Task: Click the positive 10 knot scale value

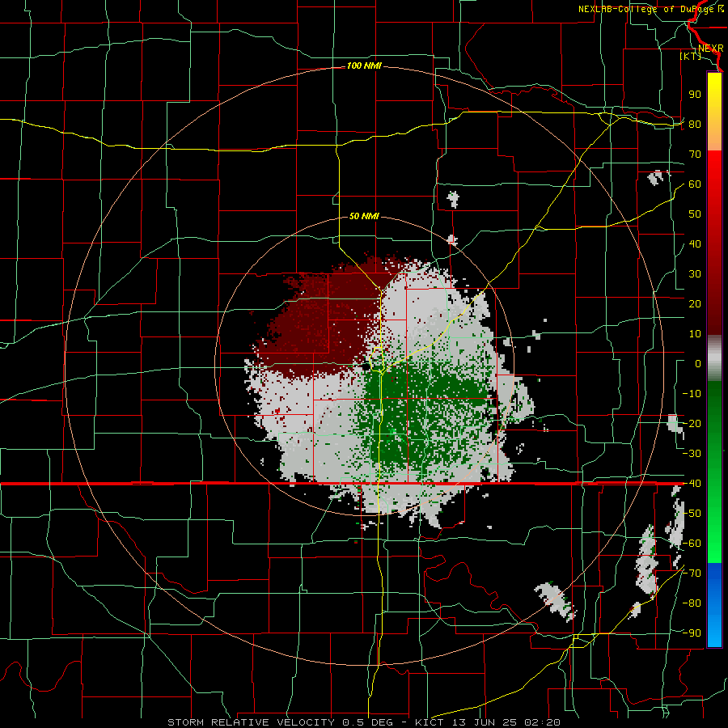Action: (695, 334)
